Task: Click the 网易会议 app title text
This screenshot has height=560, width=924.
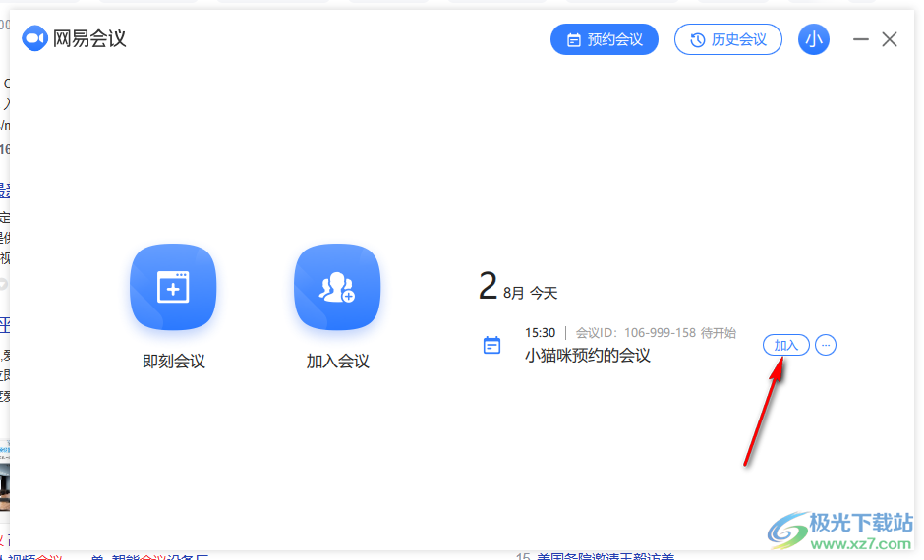Action: tap(89, 38)
